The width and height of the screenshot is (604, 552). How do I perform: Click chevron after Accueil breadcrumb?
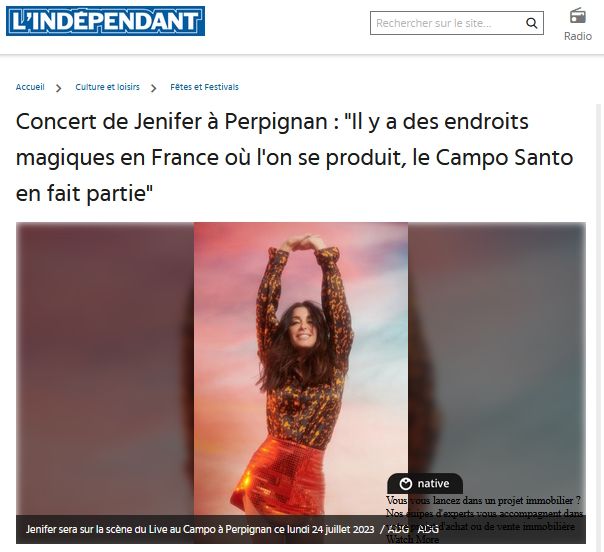tap(59, 89)
